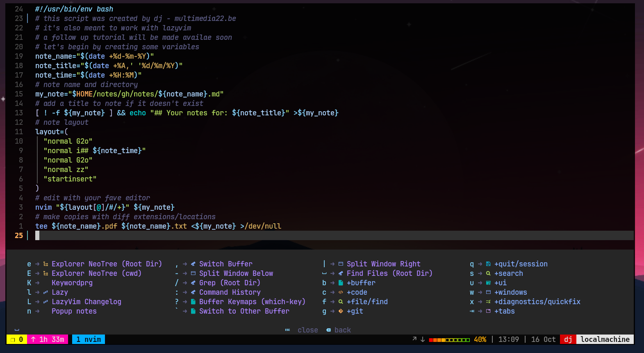644x353 pixels.
Task: Click the red 'dj' user segment
Action: [x=568, y=339]
